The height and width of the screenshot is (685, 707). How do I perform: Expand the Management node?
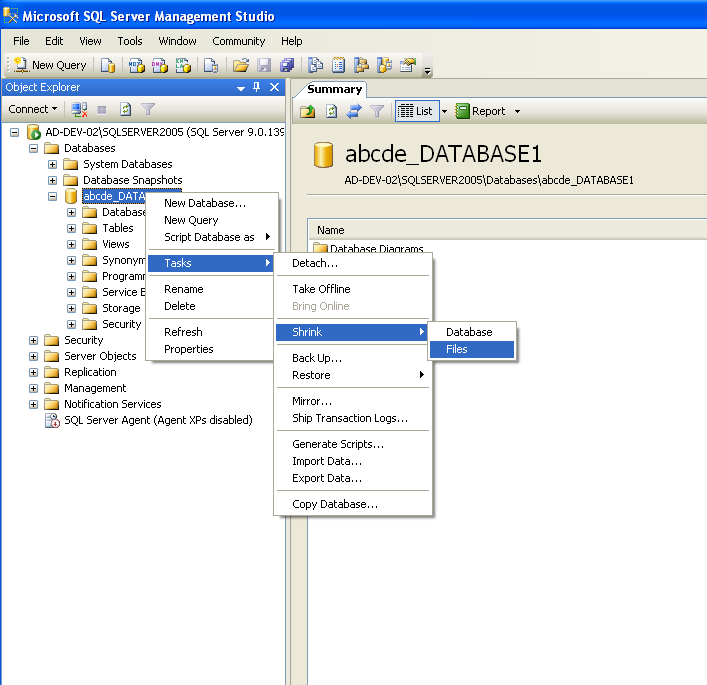click(x=33, y=388)
